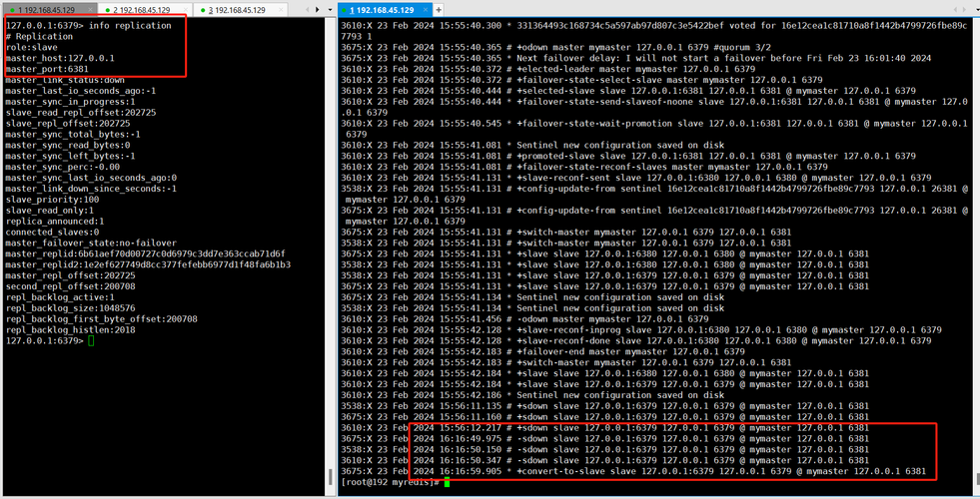This screenshot has height=499, width=980.
Task: Click 'master_sync_read_bytes:0' line
Action: click(x=68, y=145)
